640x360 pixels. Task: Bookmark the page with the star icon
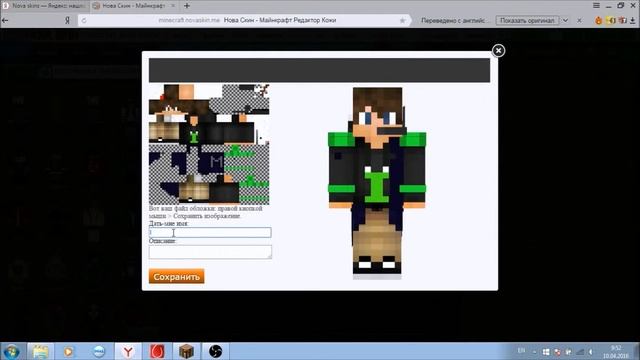coord(402,20)
